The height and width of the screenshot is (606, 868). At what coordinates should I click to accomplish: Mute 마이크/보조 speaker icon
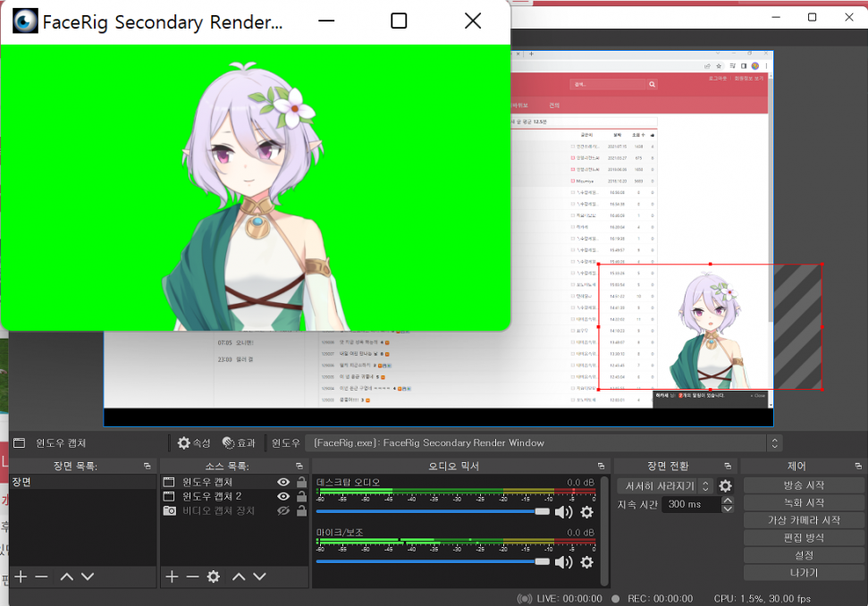pos(563,562)
